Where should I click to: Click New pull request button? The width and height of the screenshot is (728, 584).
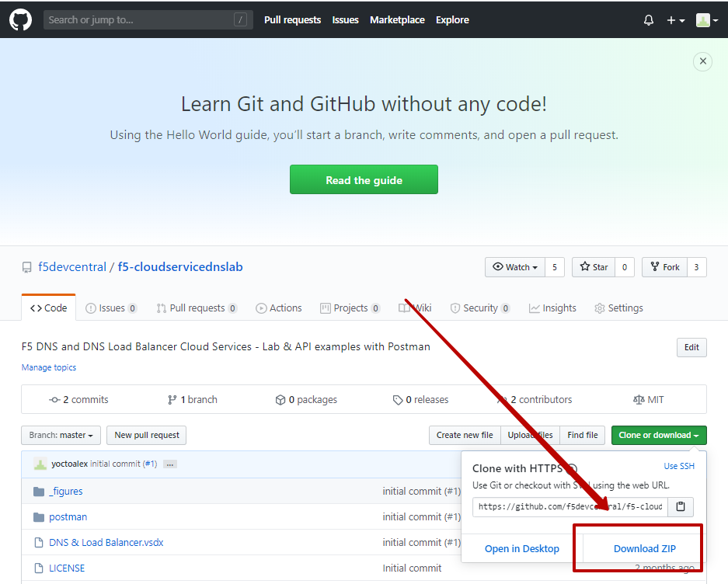point(147,435)
